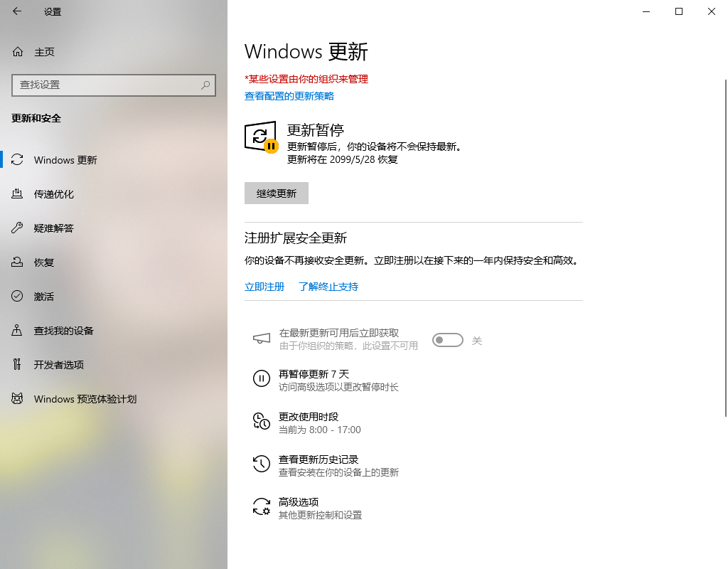The width and height of the screenshot is (728, 569).
Task: Open the 了解终止支持 link
Action: click(x=328, y=287)
